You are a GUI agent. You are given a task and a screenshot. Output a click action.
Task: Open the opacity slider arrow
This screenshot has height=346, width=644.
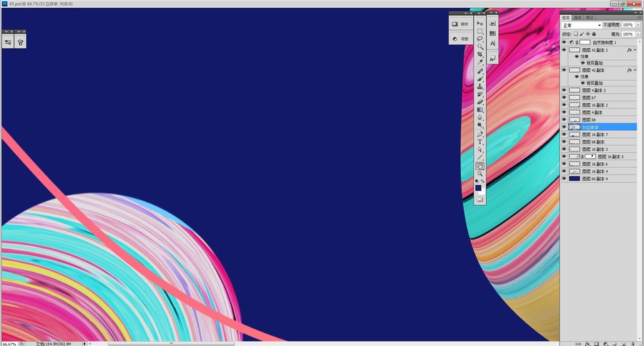click(x=638, y=25)
